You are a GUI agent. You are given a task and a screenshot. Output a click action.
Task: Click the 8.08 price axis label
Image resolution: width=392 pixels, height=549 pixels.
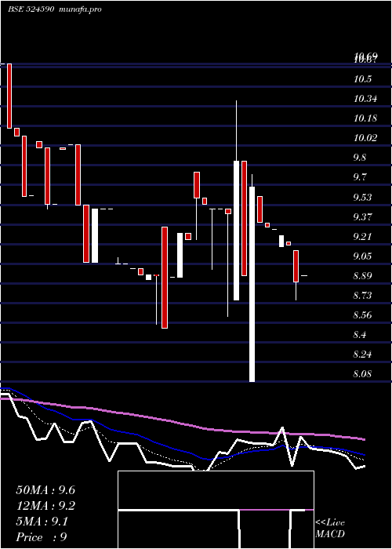[362, 374]
